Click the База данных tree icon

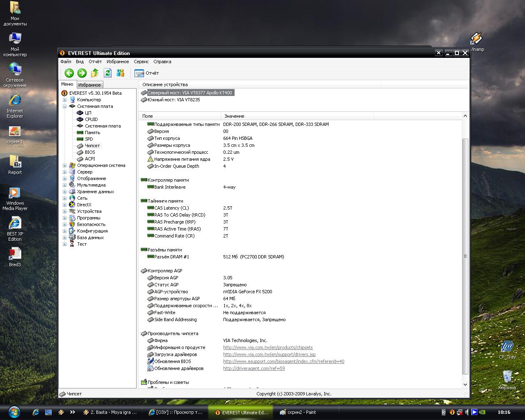coord(72,237)
